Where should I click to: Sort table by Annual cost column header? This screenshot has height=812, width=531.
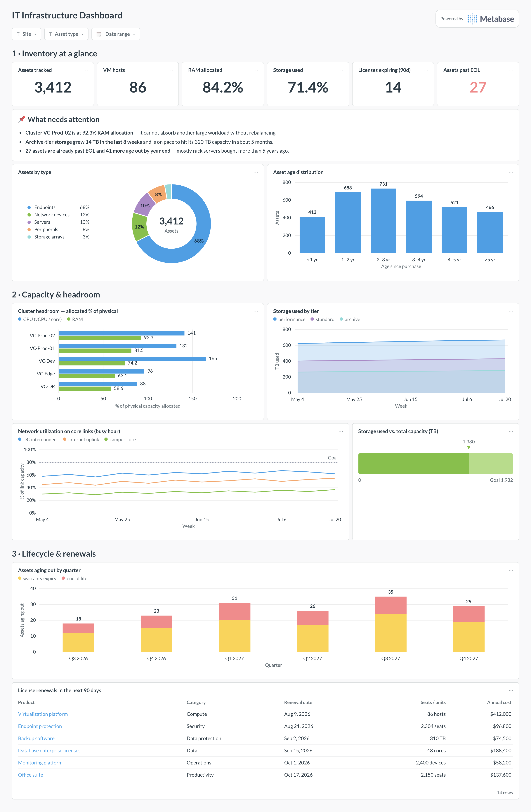tap(499, 702)
